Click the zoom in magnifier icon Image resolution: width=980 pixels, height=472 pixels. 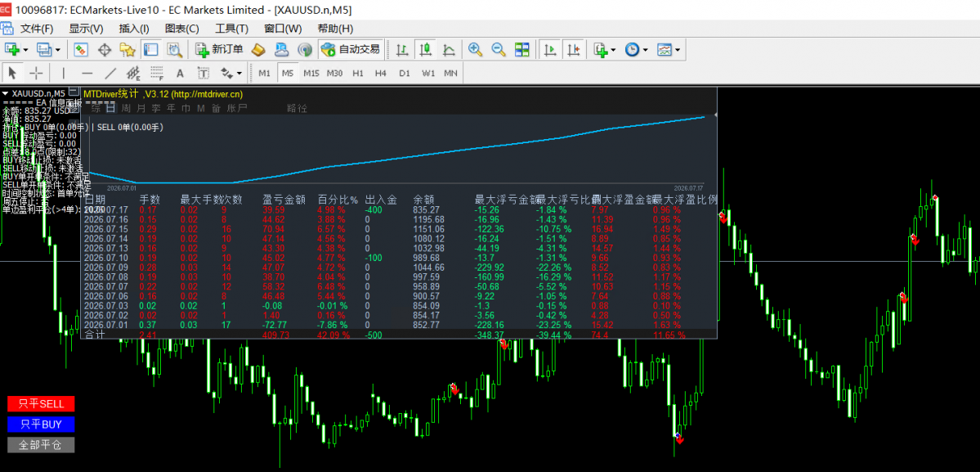click(x=476, y=49)
